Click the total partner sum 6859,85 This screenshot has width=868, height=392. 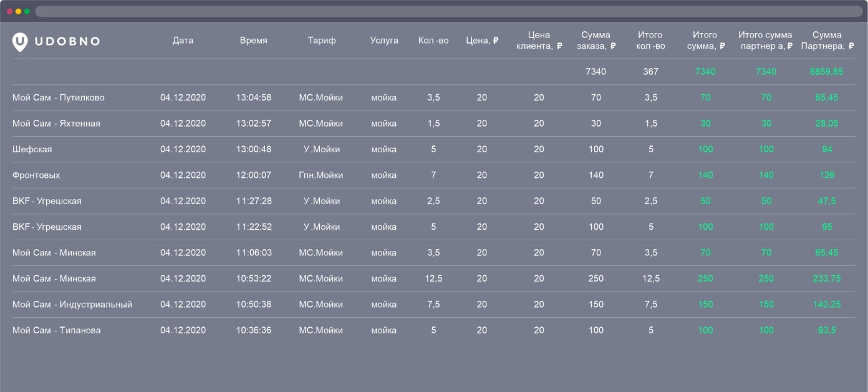pyautogui.click(x=826, y=72)
